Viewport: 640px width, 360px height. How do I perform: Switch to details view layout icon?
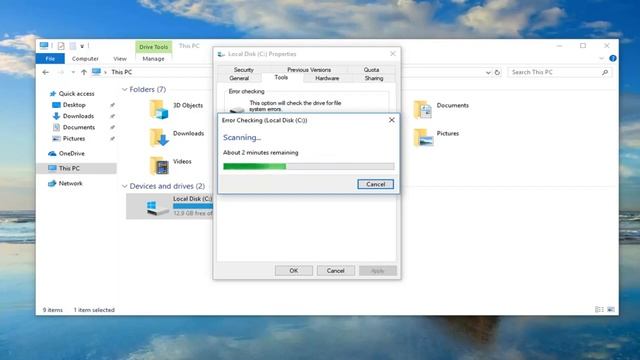[599, 310]
